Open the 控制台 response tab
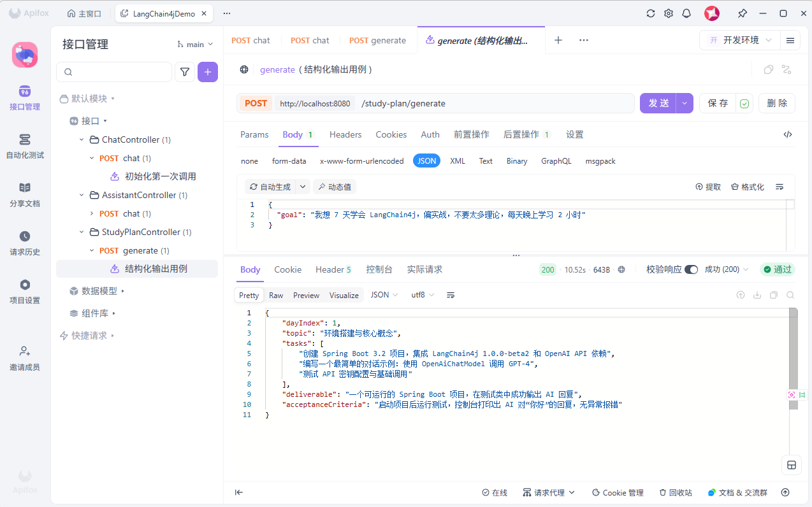The height and width of the screenshot is (507, 812). point(379,269)
